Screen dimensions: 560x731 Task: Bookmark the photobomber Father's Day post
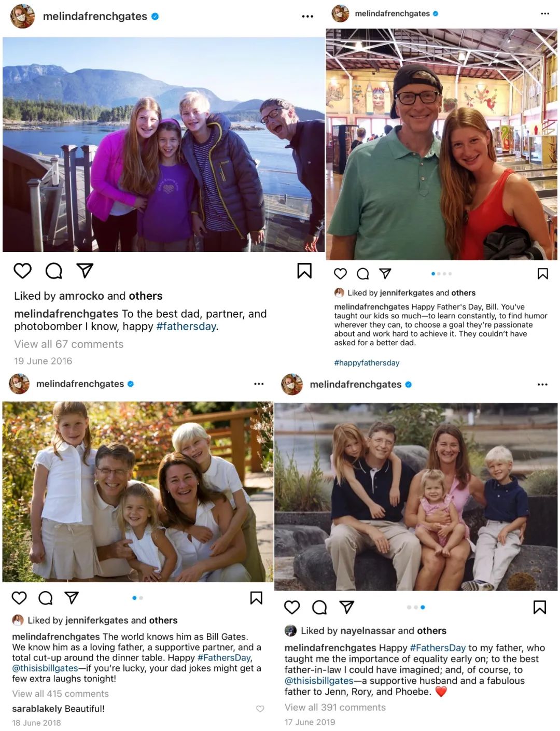tap(304, 271)
